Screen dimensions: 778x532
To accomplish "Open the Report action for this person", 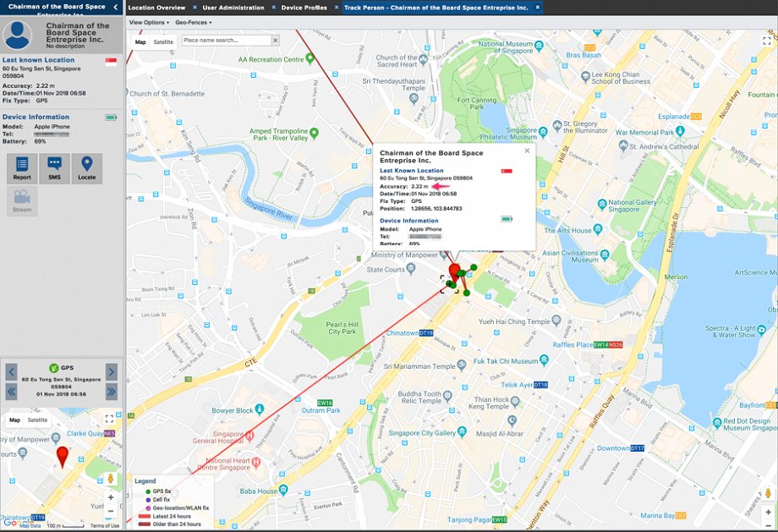I will click(22, 168).
